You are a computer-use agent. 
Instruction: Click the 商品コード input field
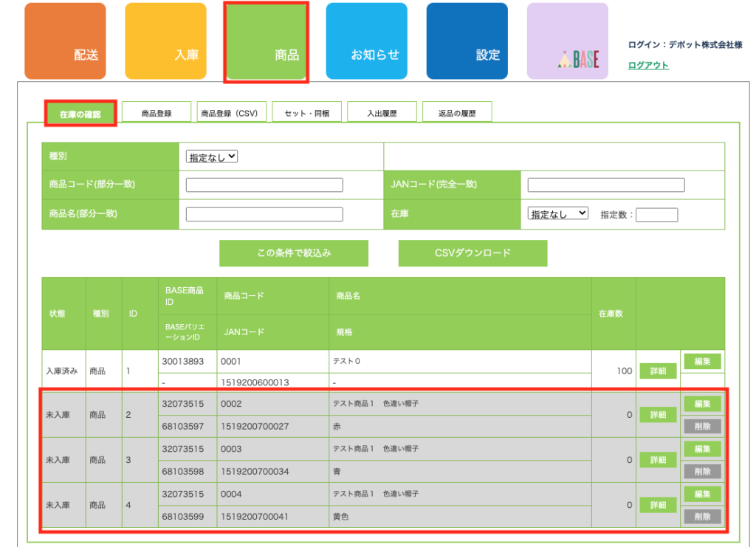[264, 185]
